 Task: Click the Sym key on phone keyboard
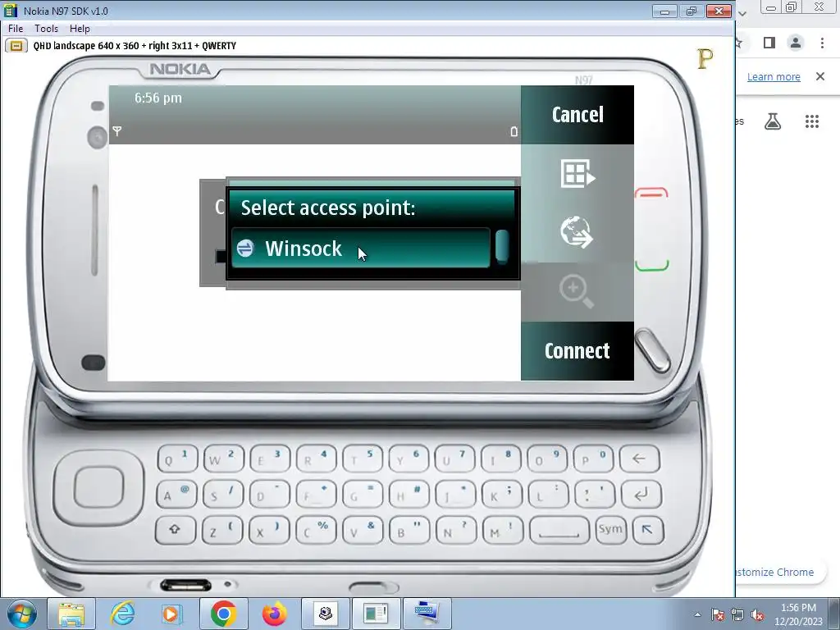610,531
